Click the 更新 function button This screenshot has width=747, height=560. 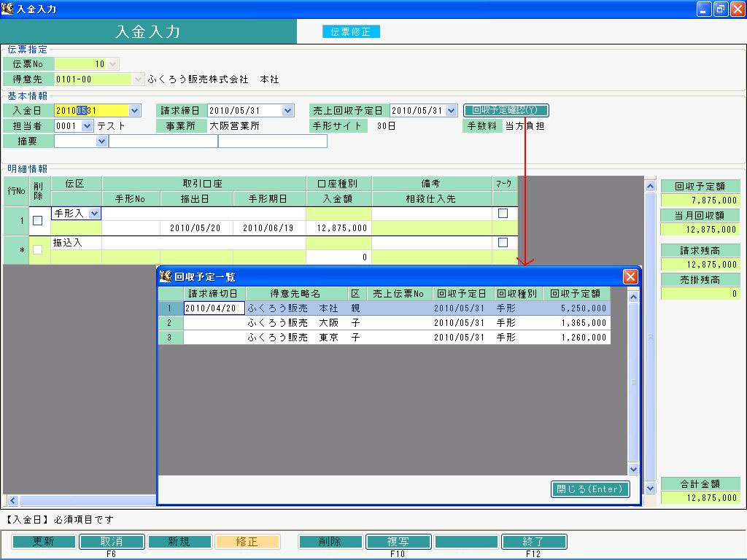(43, 542)
